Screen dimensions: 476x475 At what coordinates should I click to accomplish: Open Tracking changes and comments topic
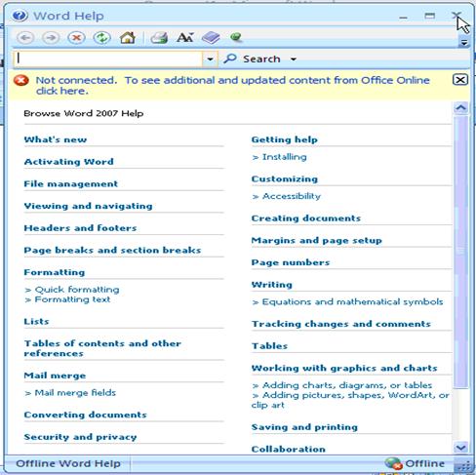341,324
